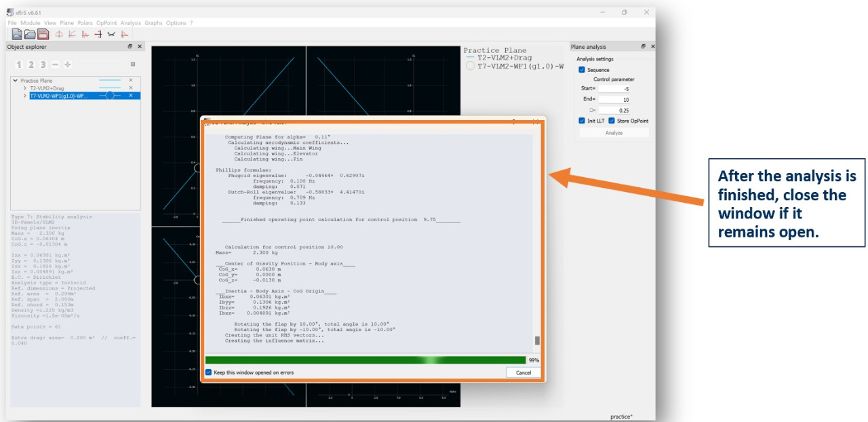Click the End= control parameter field

coord(614,99)
